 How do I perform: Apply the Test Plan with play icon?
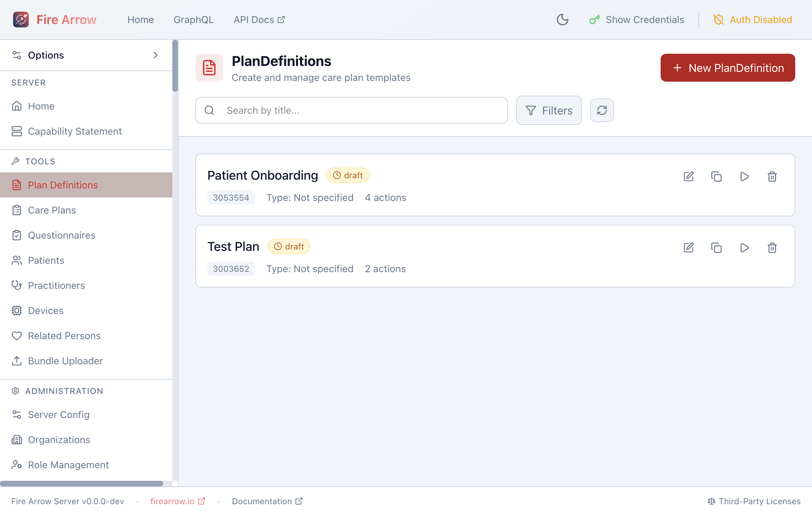pyautogui.click(x=744, y=248)
